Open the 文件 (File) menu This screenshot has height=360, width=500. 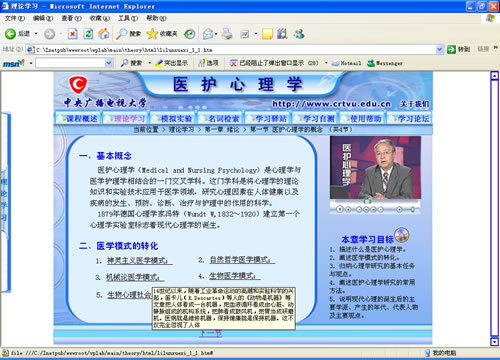15,18
